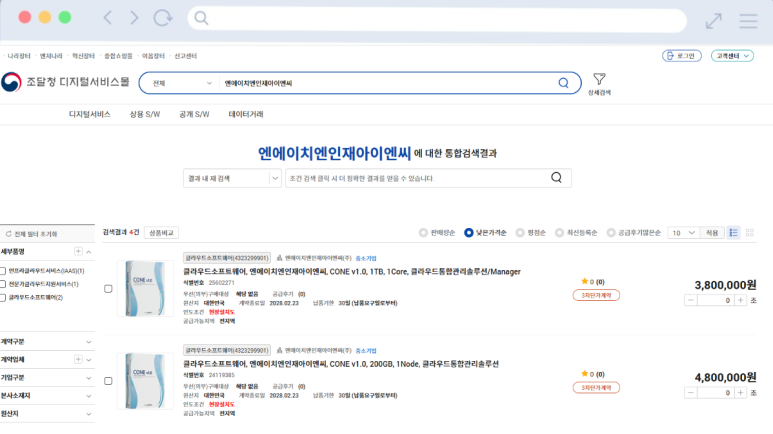Open the browser hamburger menu
This screenshot has width=773, height=434.
[748, 21]
